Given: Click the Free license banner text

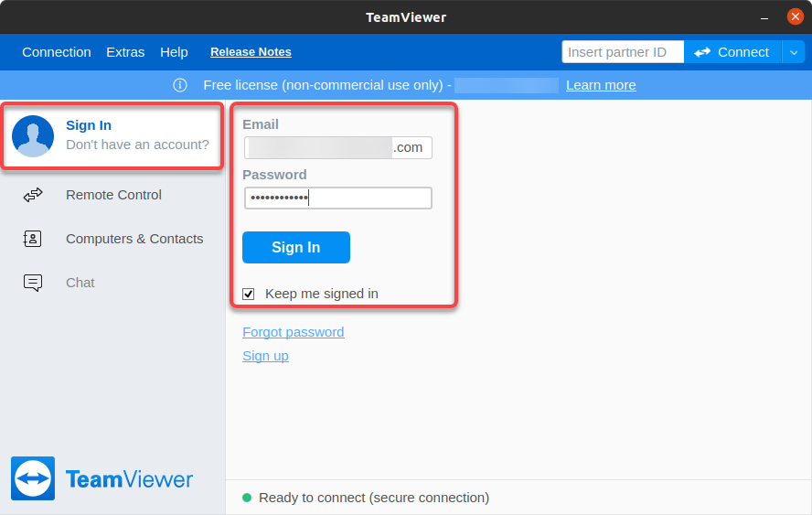Looking at the screenshot, I should [x=326, y=85].
